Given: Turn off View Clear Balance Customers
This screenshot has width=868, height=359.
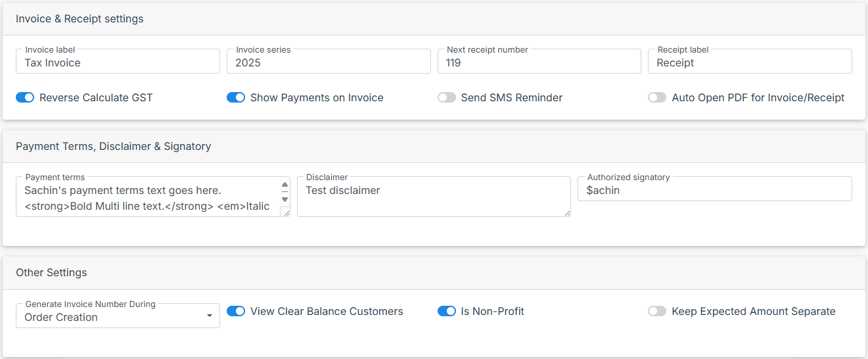Looking at the screenshot, I should (x=236, y=311).
